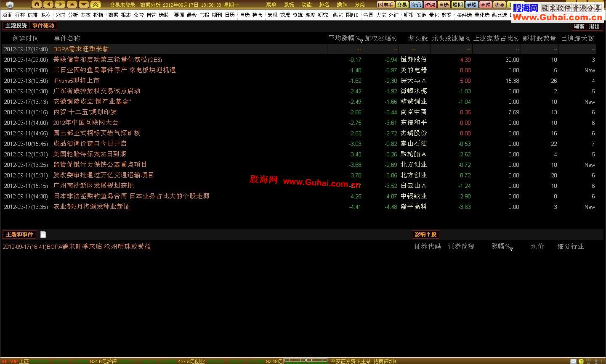
Task: Click the 闪电手 quick button
Action: tap(385, 5)
